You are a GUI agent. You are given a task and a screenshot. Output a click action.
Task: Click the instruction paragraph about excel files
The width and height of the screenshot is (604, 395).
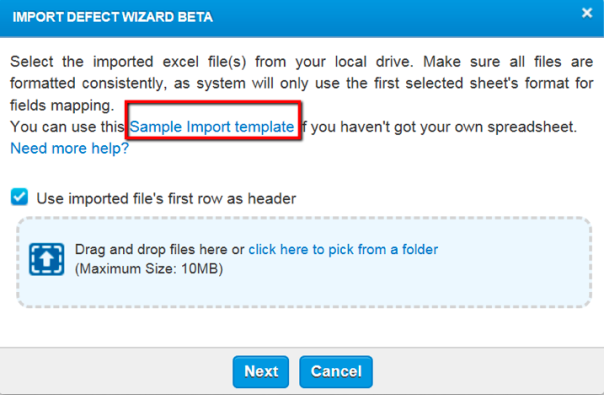[302, 83]
